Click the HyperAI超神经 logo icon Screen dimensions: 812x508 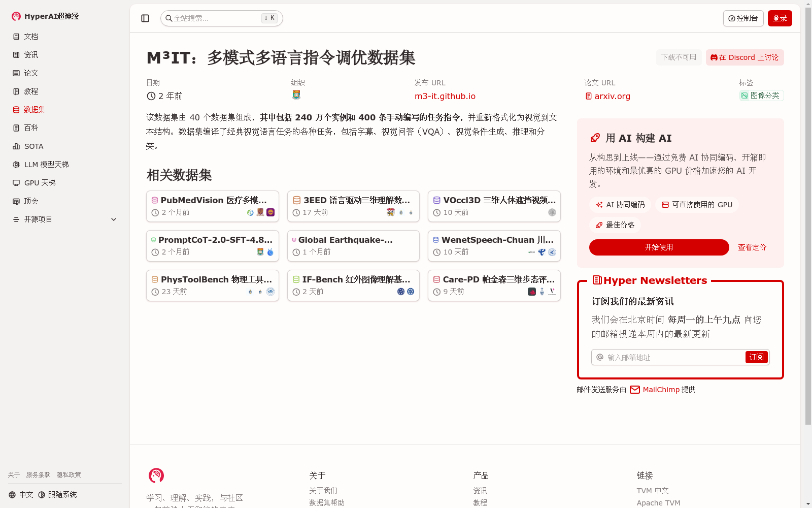coord(16,16)
